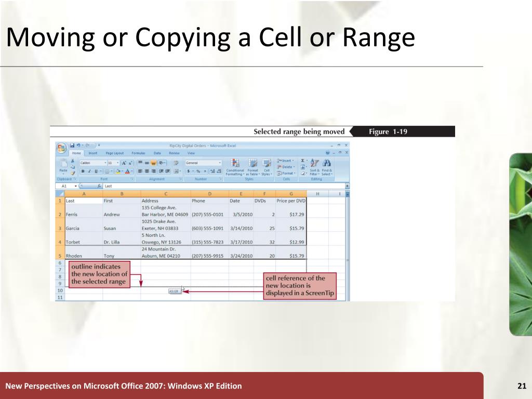Click the Orientation text-angle icon
532x399 pixels.
[x=161, y=163]
